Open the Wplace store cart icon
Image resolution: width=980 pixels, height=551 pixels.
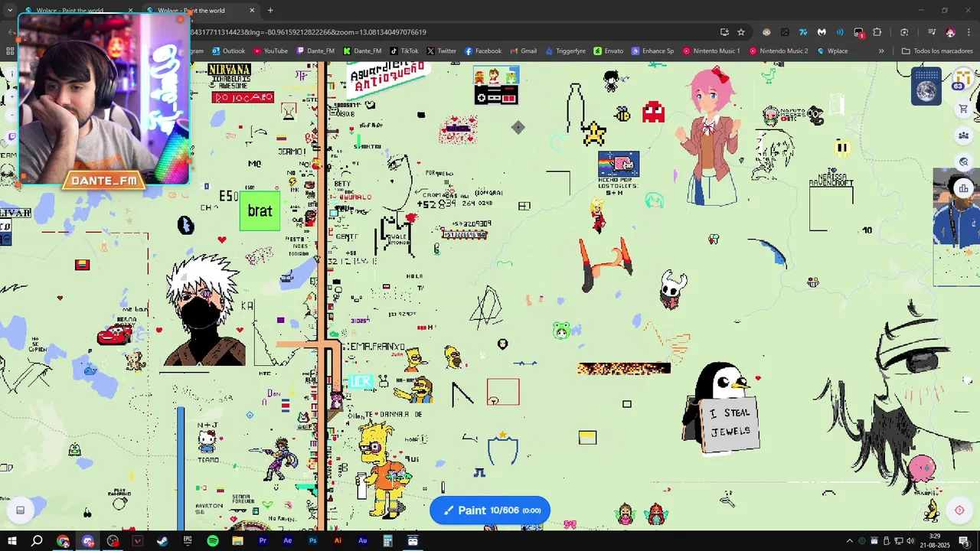[x=964, y=109]
